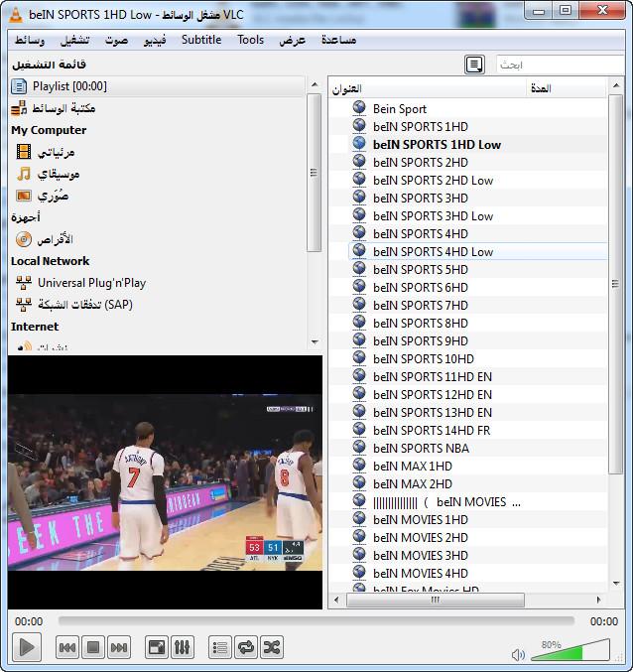The width and height of the screenshot is (633, 672).
Task: Click the basketball video preview
Action: [x=165, y=482]
